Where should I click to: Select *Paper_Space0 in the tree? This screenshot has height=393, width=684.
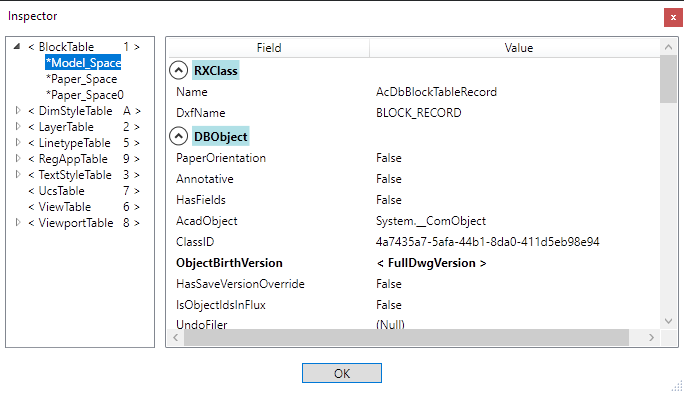tap(85, 95)
